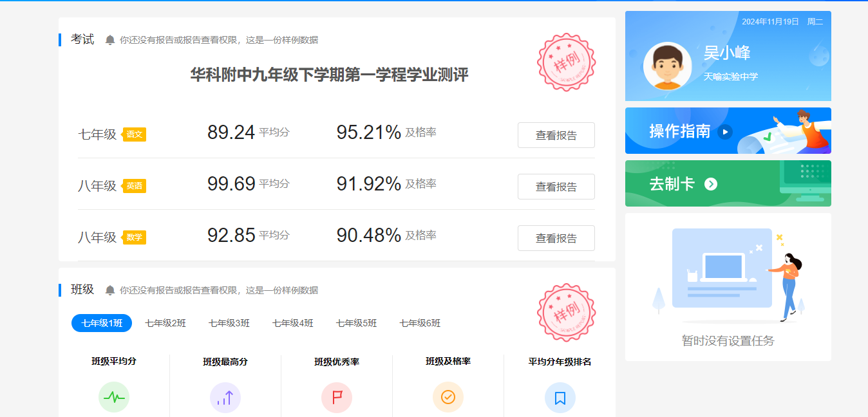Click the 班级优秀率 label

337,362
